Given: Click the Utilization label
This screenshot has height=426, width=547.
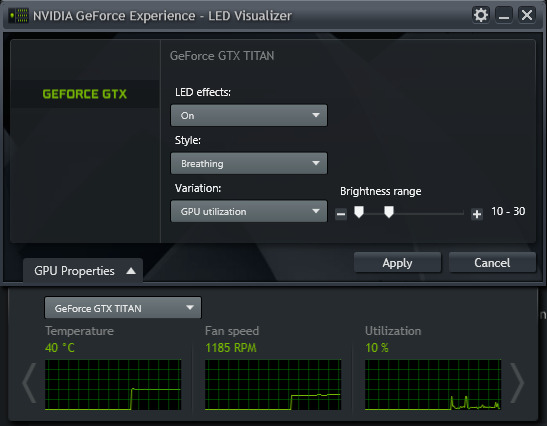Looking at the screenshot, I should (x=393, y=331).
